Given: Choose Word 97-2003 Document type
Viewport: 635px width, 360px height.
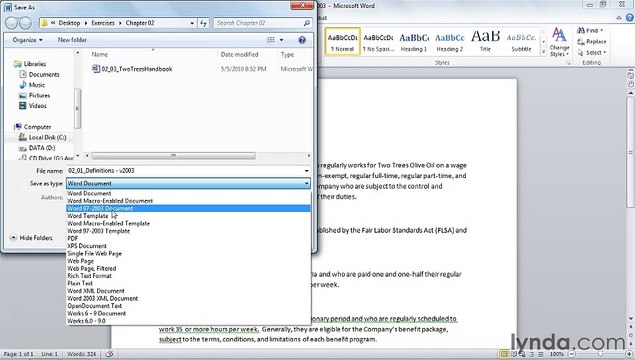Looking at the screenshot, I should pos(188,209).
